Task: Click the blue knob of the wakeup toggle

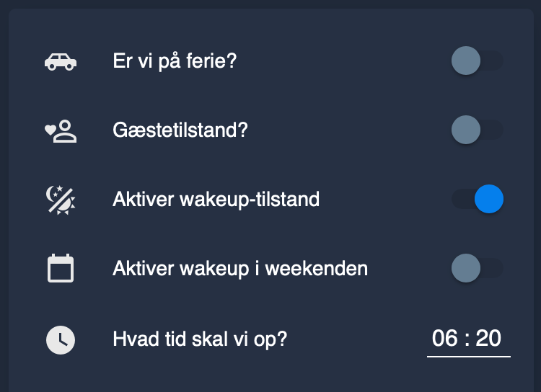Action: 489,199
